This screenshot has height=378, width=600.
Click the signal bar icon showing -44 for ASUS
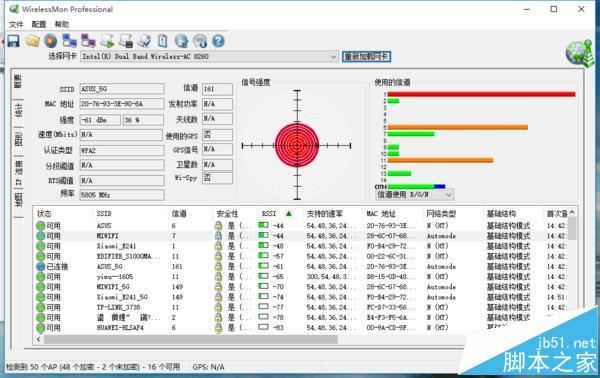263,225
